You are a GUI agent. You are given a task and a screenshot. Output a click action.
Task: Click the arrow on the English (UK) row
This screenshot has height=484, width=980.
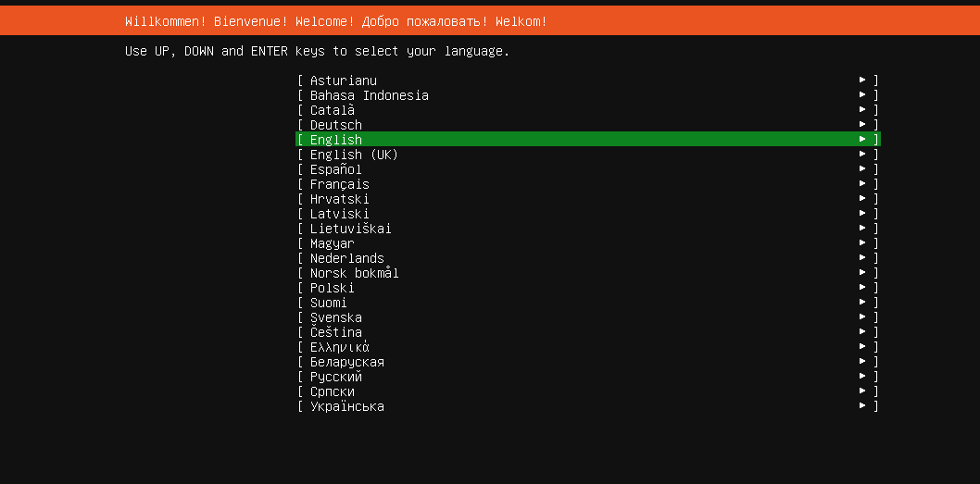point(862,154)
